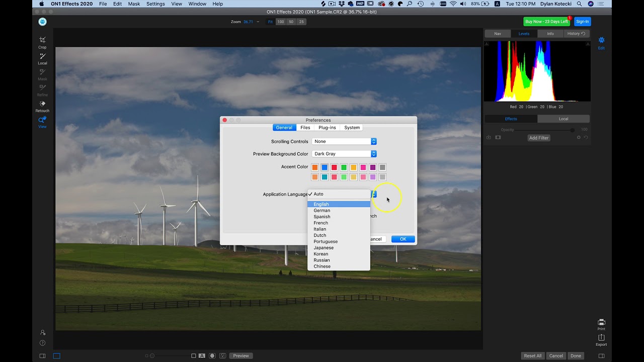Select the Auto language checkmark entry

click(319, 194)
